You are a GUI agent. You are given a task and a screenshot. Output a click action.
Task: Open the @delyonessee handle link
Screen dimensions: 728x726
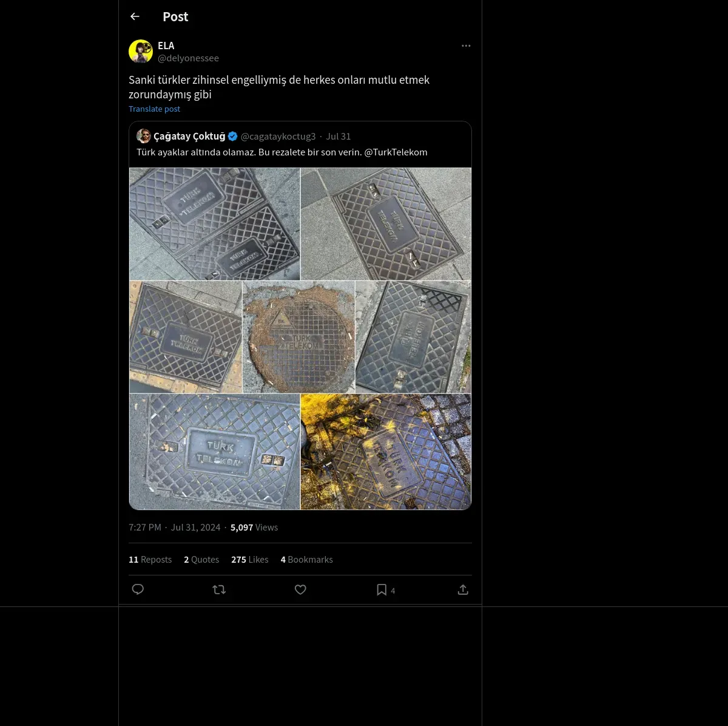[188, 58]
